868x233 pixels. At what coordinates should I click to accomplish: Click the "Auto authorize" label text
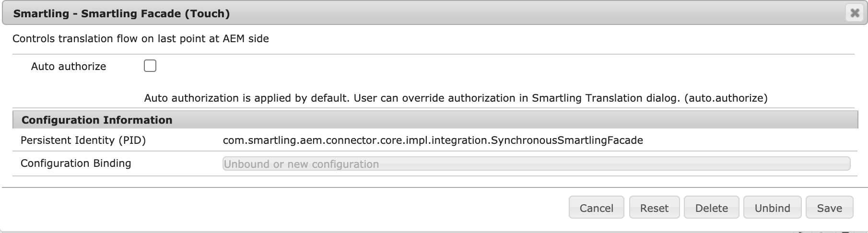tap(69, 67)
